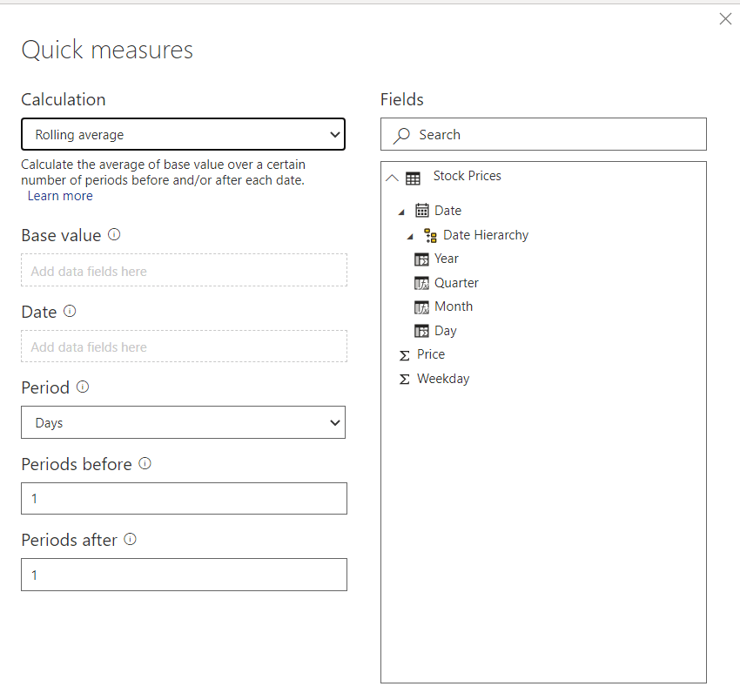
Task: Open the Calculation dropdown showing Rolling average
Action: pos(183,135)
